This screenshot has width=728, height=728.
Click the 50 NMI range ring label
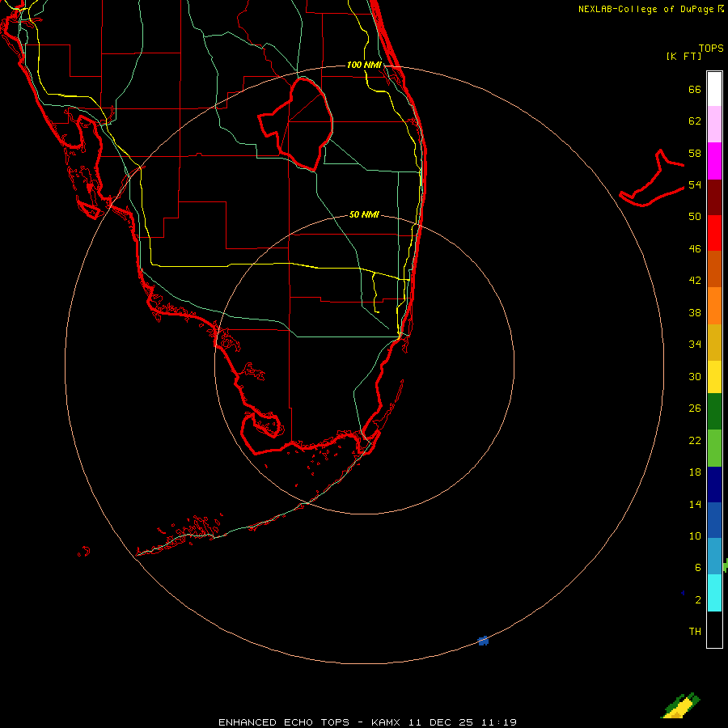[364, 214]
